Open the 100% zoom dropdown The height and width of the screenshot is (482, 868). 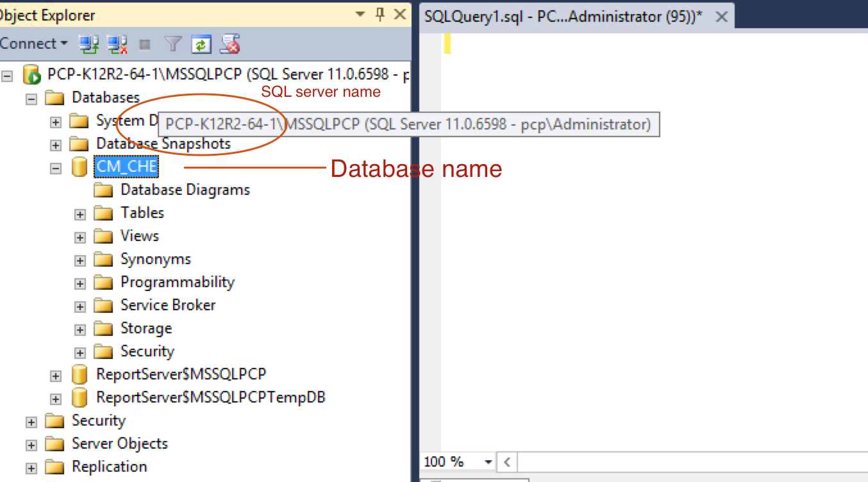pos(488,461)
